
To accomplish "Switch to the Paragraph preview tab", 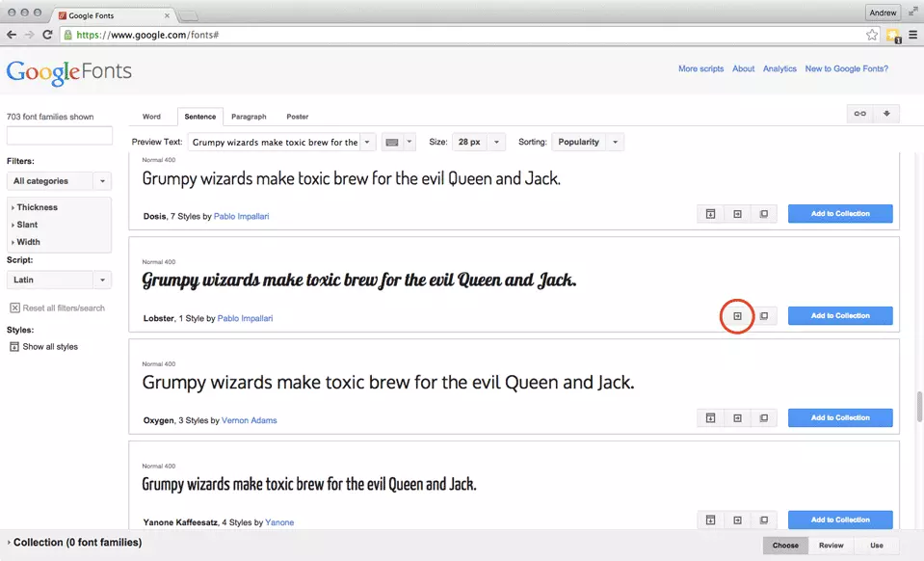I will pyautogui.click(x=249, y=116).
